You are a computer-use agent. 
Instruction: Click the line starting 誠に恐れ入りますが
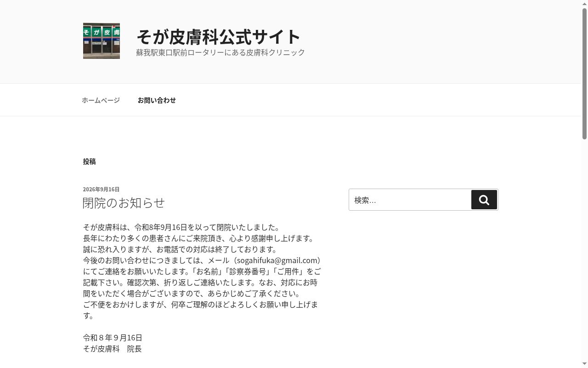point(181,249)
